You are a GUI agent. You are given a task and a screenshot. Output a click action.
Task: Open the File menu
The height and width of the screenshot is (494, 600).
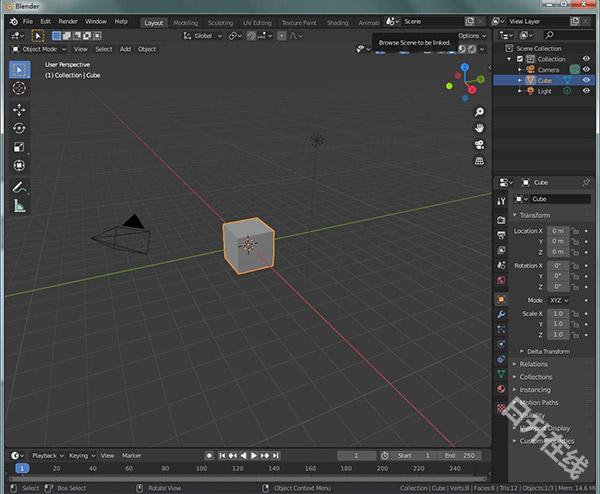(28, 21)
